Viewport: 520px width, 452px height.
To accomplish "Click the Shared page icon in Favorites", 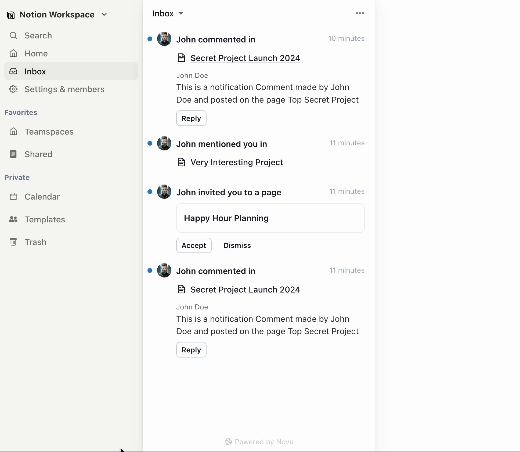I will click(x=13, y=154).
